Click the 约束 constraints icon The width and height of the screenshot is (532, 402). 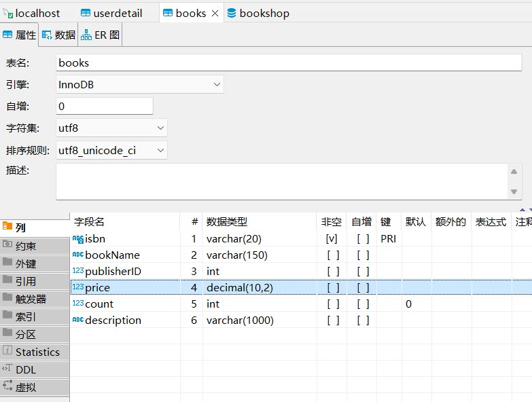pos(7,244)
